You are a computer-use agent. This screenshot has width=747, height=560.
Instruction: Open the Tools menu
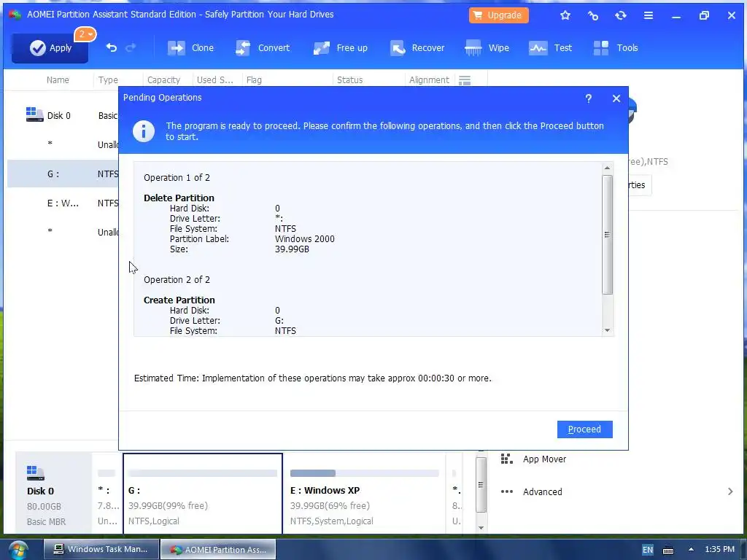point(616,48)
